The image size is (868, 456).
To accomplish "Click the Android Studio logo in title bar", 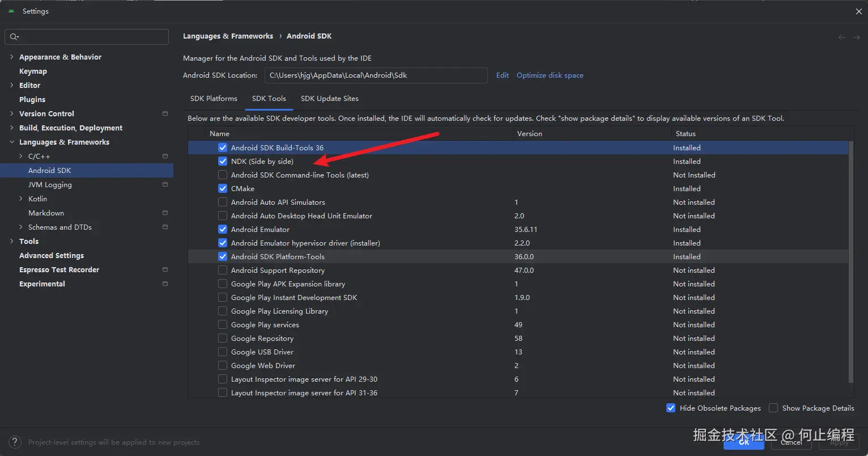I will click(x=11, y=11).
